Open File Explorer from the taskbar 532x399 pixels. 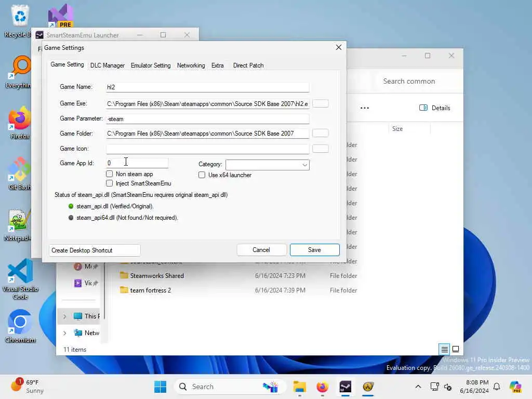[300, 387]
